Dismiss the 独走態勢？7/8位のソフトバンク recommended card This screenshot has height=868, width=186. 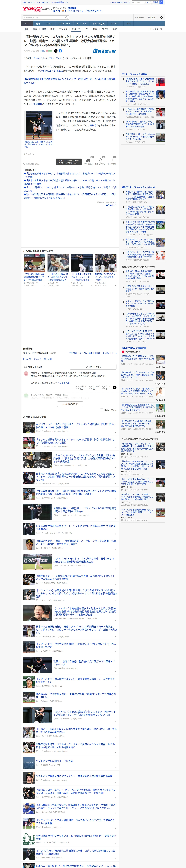pos(115,285)
